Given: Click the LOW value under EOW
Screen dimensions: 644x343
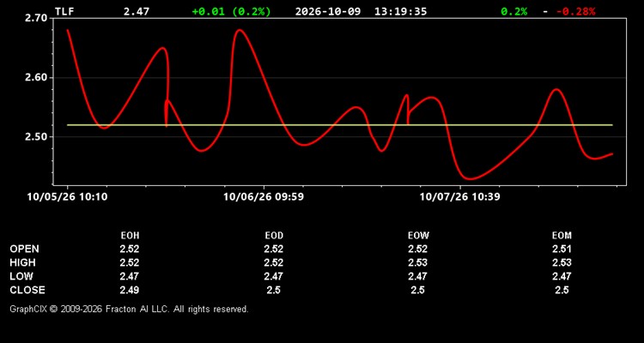Looking at the screenshot, I should point(417,276).
